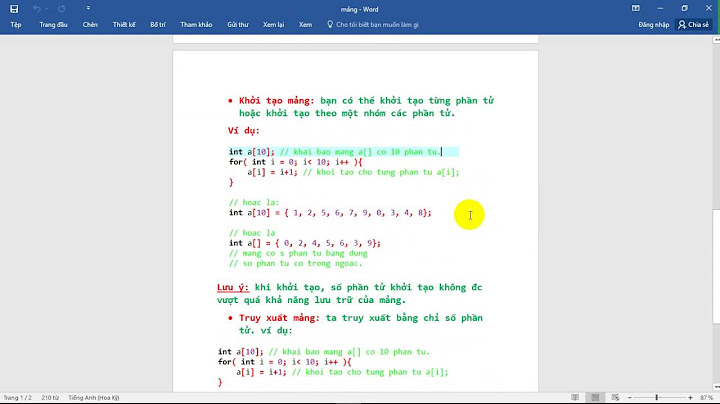Click the comment '// mang co s phan tu bang dung'
This screenshot has width=720, height=404.
[298, 253]
